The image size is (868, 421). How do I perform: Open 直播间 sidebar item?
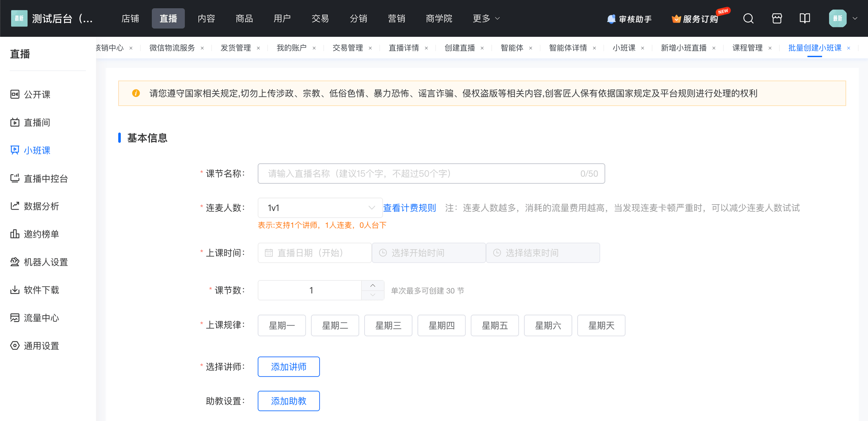click(30, 122)
